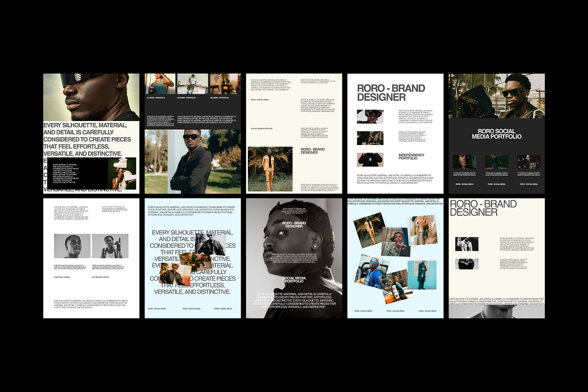Select the '01 RORO - PORTFOLIO' caption

tap(156, 98)
